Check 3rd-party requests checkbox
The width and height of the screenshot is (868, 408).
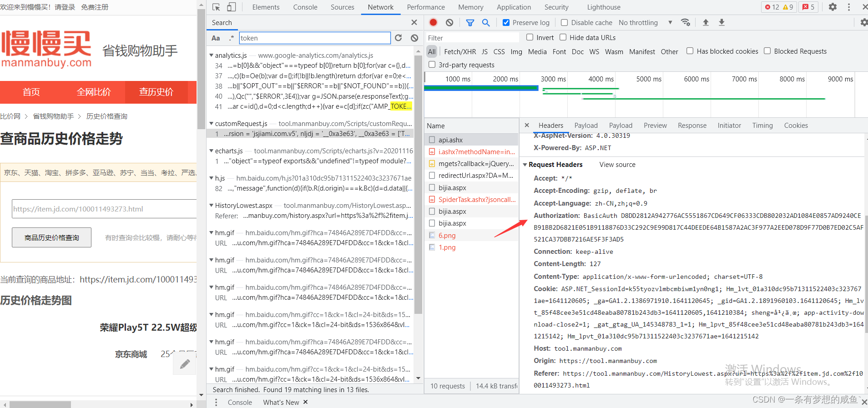point(432,65)
